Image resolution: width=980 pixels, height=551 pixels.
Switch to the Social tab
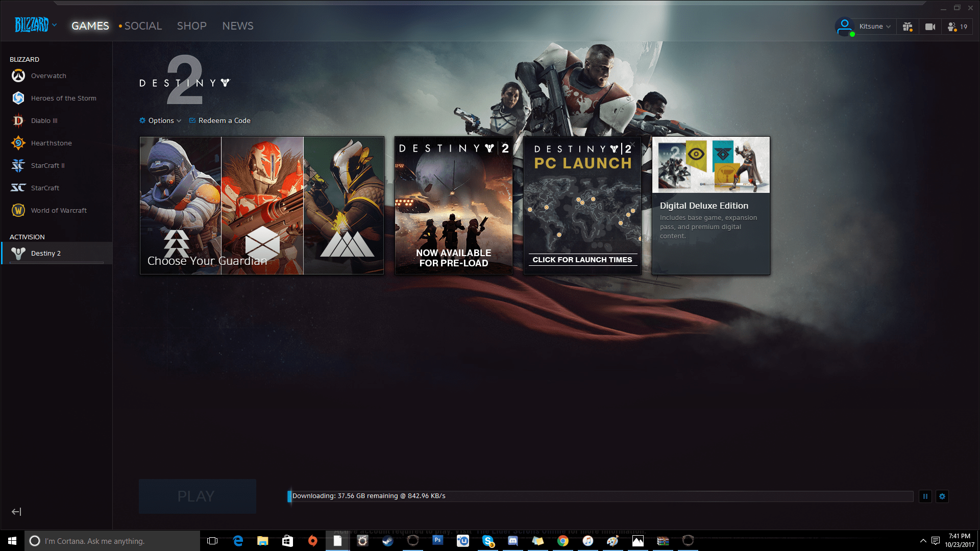pyautogui.click(x=142, y=26)
